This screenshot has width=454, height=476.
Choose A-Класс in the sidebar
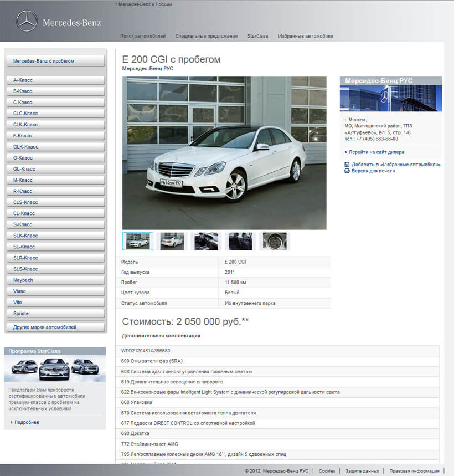pos(55,80)
